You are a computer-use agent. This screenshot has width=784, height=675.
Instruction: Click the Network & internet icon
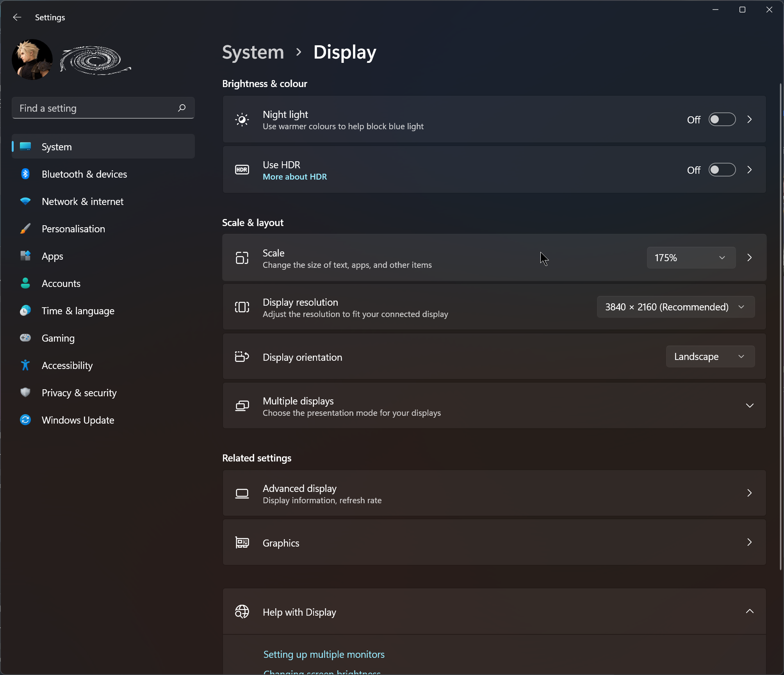pos(25,201)
